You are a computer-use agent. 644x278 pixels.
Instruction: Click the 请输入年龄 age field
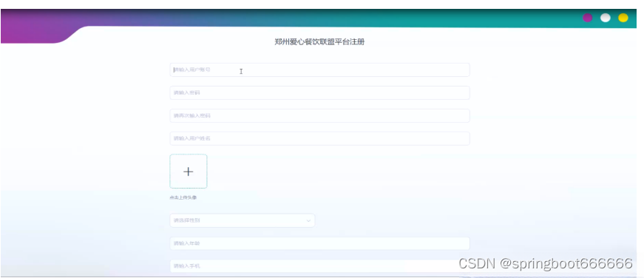(319, 243)
